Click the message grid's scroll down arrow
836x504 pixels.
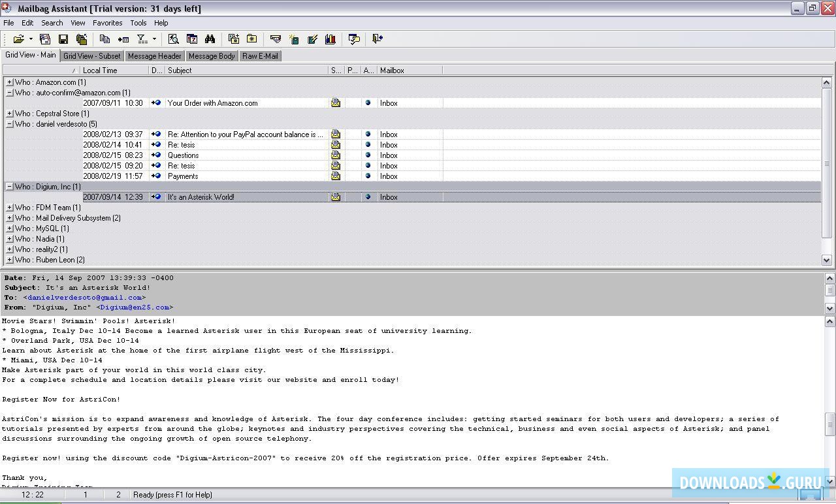point(826,260)
